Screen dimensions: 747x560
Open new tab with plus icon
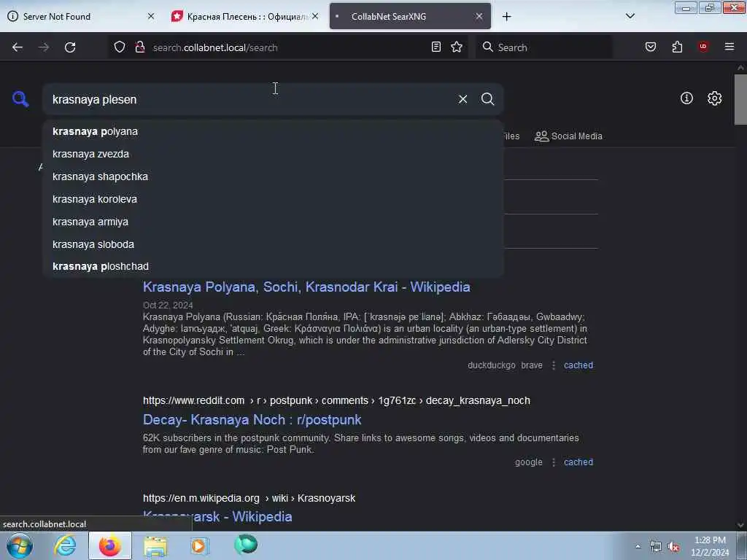point(506,17)
